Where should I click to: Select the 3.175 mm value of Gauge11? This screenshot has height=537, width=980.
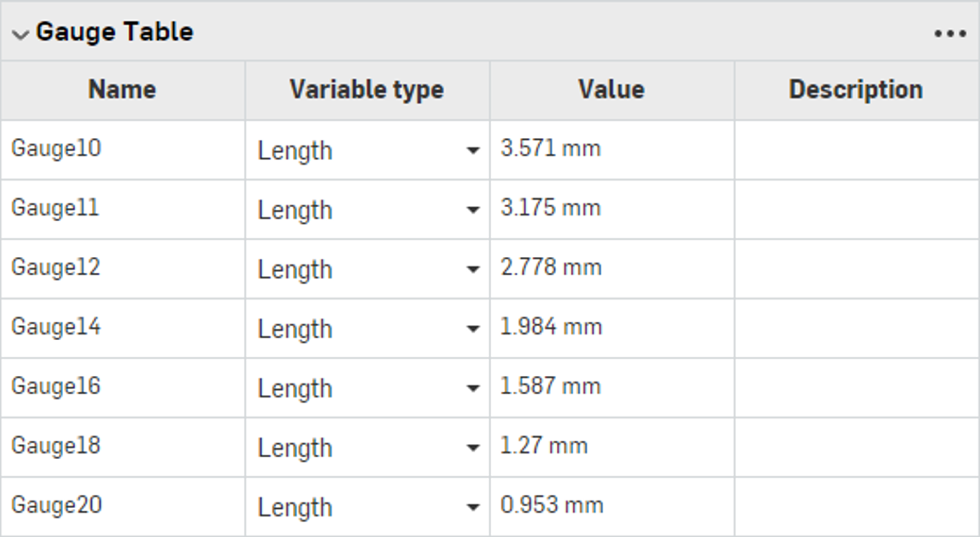click(x=550, y=208)
